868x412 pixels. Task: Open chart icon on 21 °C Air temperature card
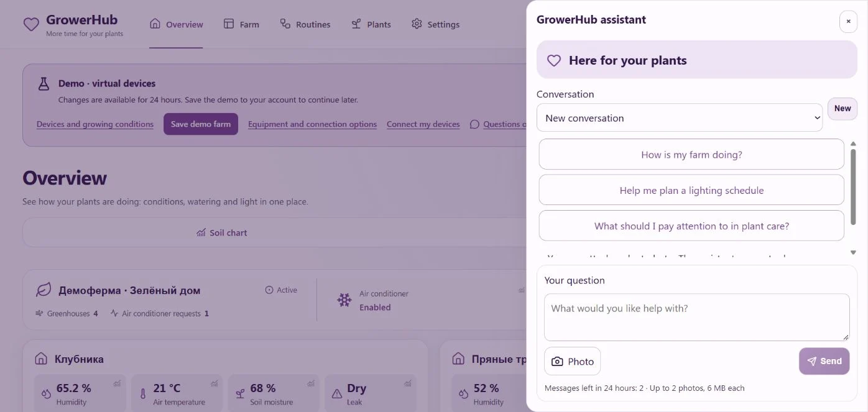pyautogui.click(x=214, y=383)
